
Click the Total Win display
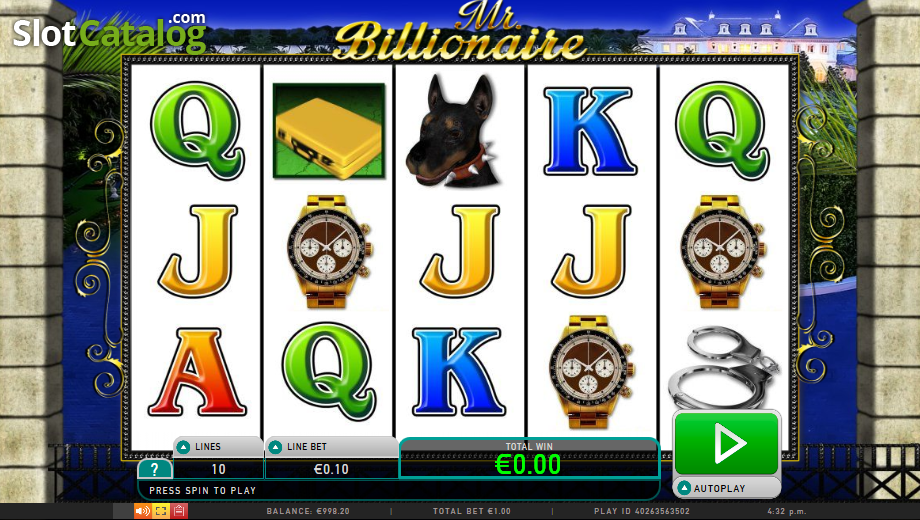[x=529, y=458]
